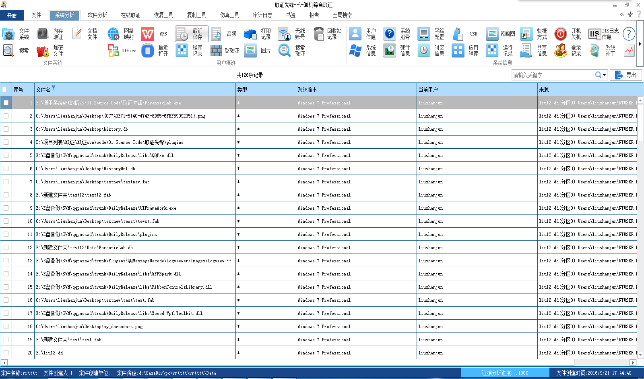Click the solid blue question mark icon

click(389, 34)
